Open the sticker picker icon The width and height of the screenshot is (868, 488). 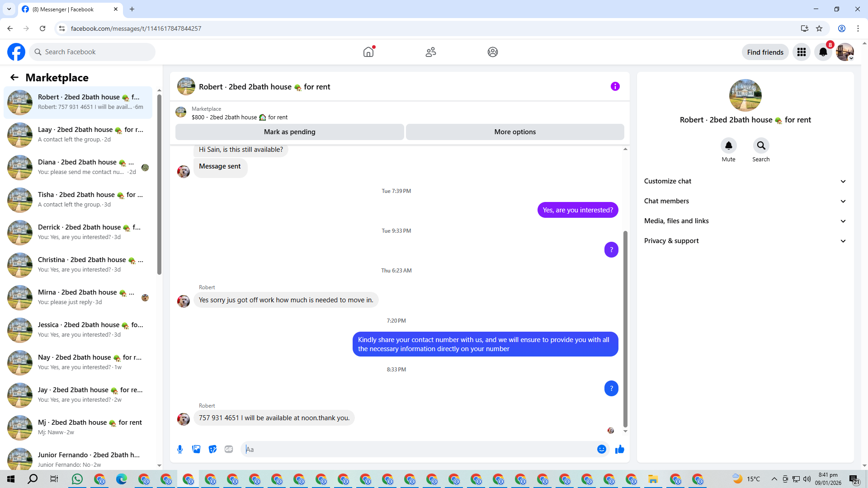[x=212, y=449]
